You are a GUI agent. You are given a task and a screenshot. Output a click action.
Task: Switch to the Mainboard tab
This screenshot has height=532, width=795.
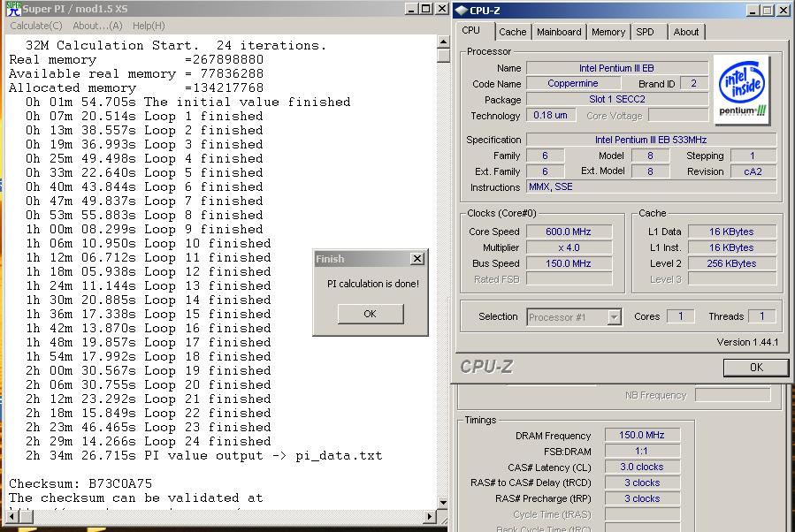click(x=559, y=32)
